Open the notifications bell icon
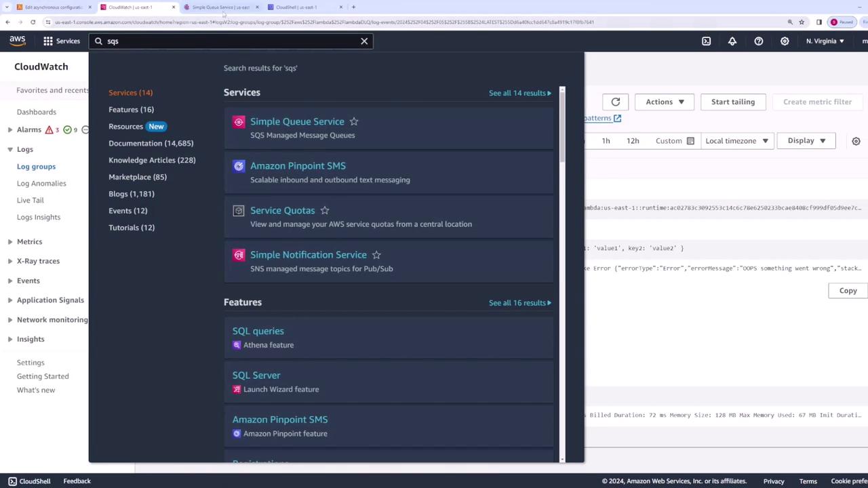 pos(732,41)
